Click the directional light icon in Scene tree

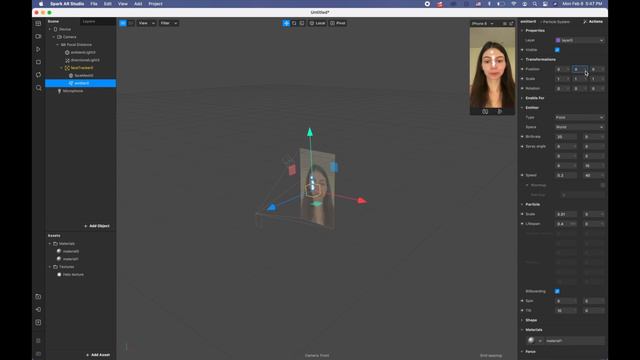click(67, 60)
